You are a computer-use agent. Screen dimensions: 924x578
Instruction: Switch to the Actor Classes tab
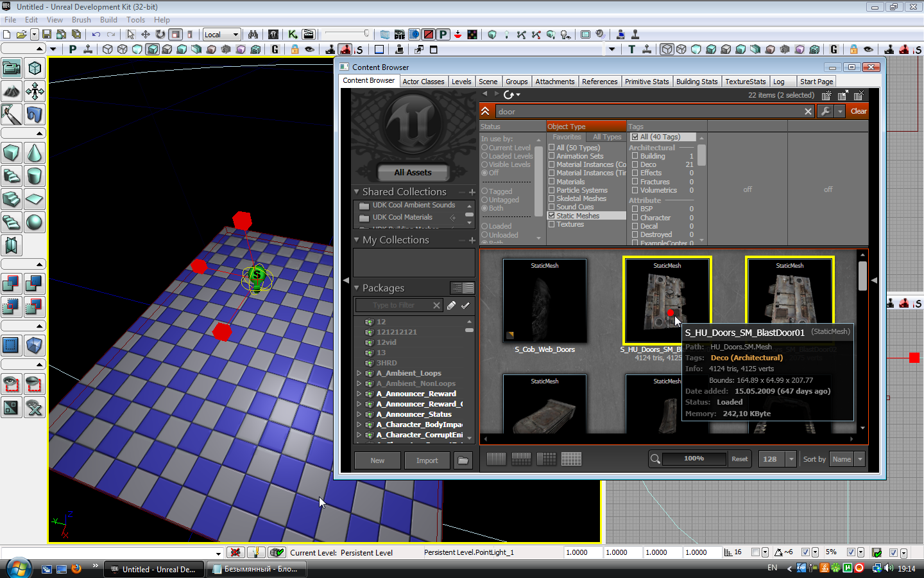[x=423, y=82]
